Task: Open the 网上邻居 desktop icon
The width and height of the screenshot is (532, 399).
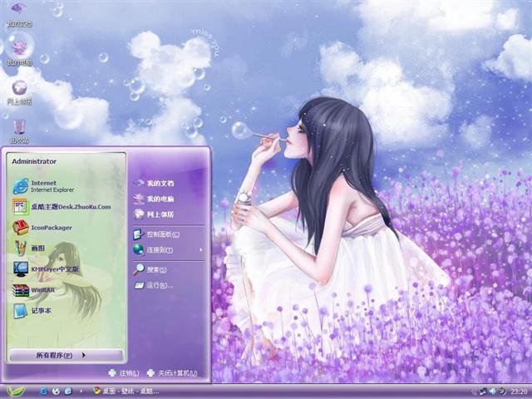Action: (19, 92)
